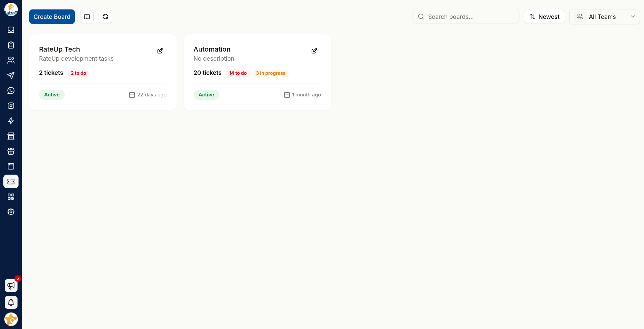Open the notifications bell icon
Viewport: 644px width, 329px height.
(11, 302)
